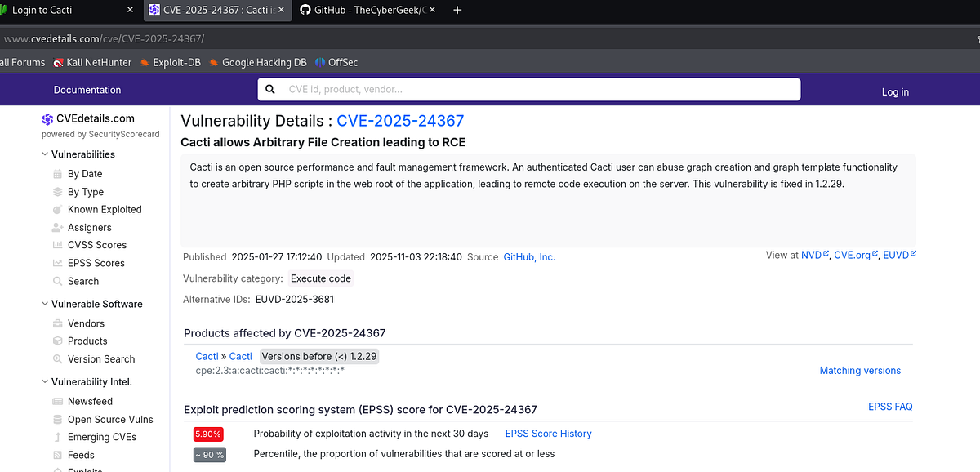Click external link icon next to NVD
This screenshot has height=472, width=980.
point(826,254)
